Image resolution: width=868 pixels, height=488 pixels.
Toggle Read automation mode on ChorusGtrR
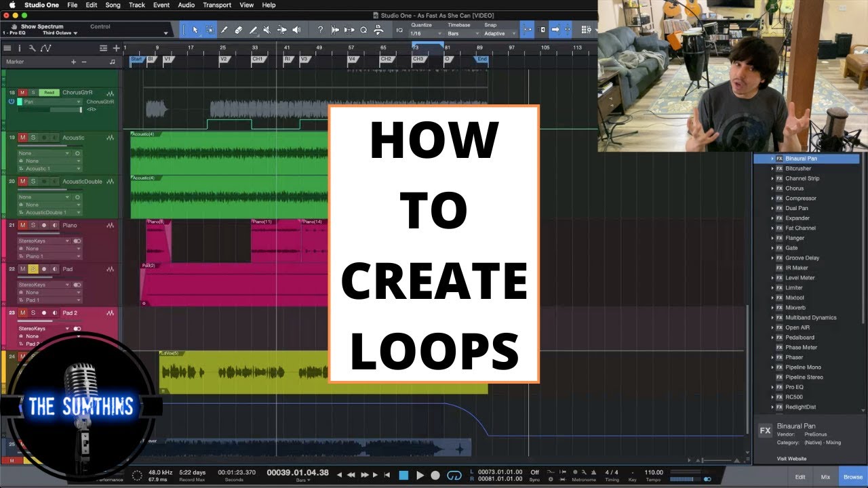coord(48,92)
